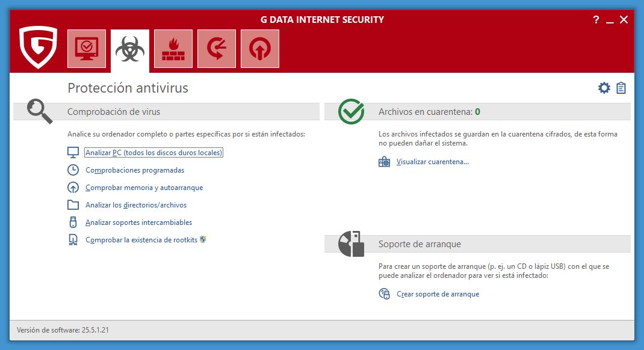Click the create boot medium icon
This screenshot has width=644, height=350.
click(x=384, y=294)
